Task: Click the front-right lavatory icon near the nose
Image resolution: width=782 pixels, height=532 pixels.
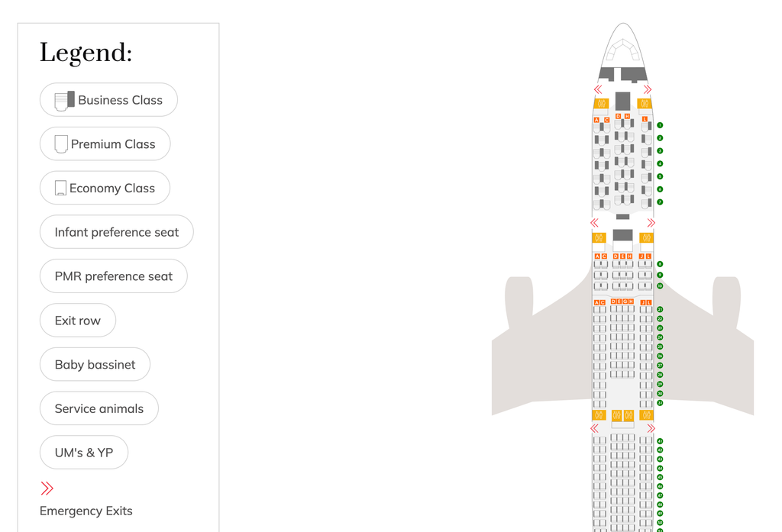Action: [x=645, y=104]
